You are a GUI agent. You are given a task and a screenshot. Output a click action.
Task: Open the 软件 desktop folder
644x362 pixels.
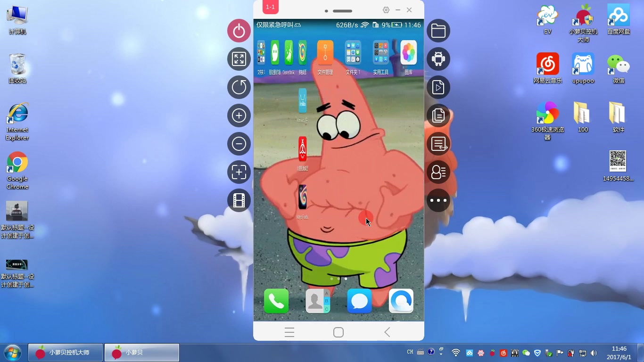[x=619, y=117]
